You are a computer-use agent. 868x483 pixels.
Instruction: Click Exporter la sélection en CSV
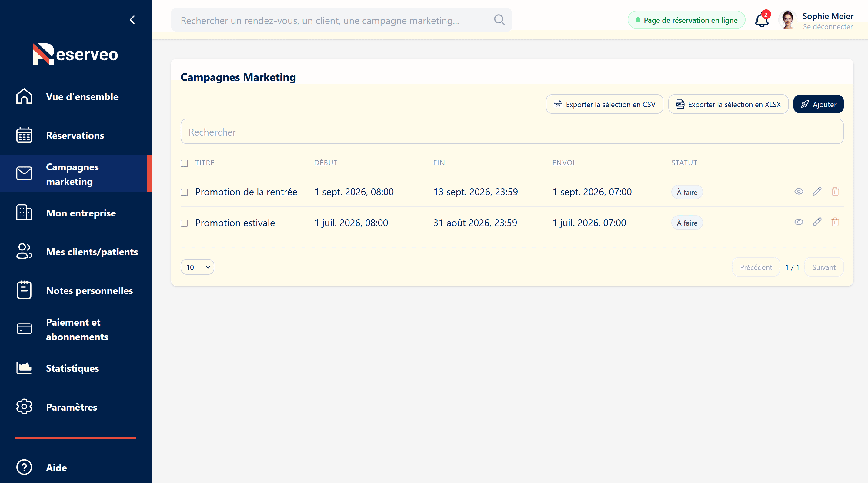605,104
